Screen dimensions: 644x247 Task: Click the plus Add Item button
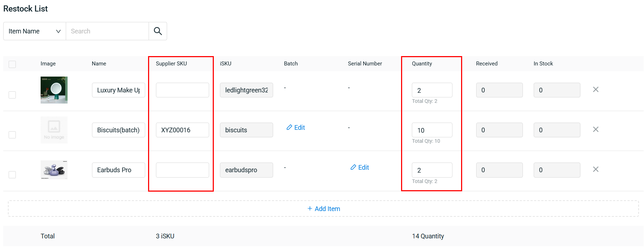tap(323, 209)
